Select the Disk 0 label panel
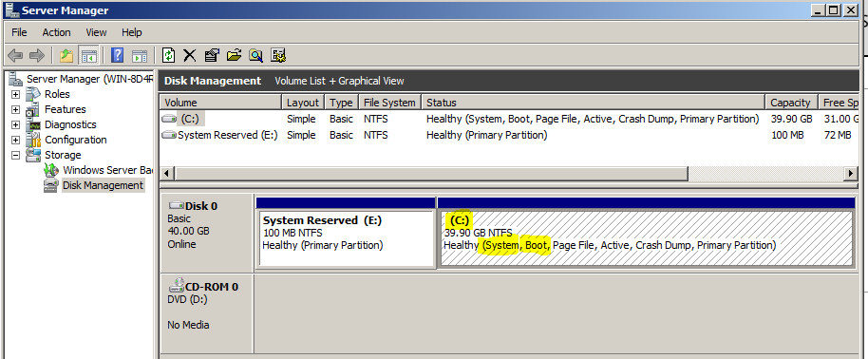Screen dimensions: 868x359 207,233
